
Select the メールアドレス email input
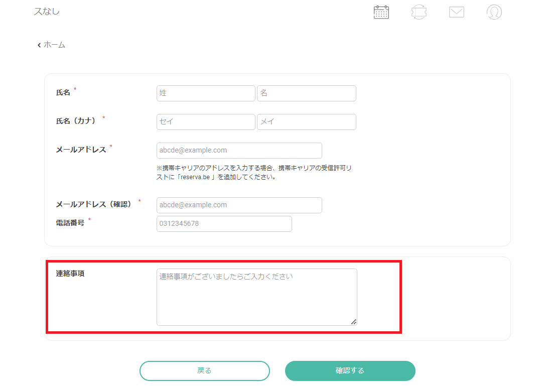(239, 151)
